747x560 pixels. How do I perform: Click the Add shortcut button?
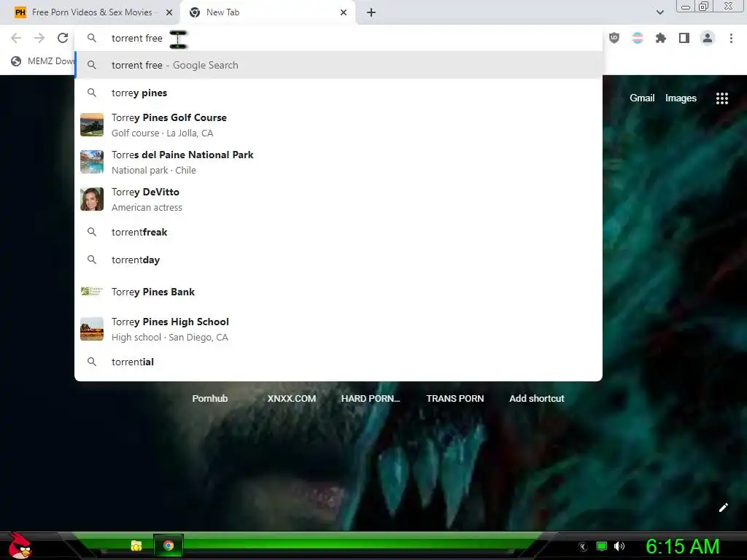(536, 399)
